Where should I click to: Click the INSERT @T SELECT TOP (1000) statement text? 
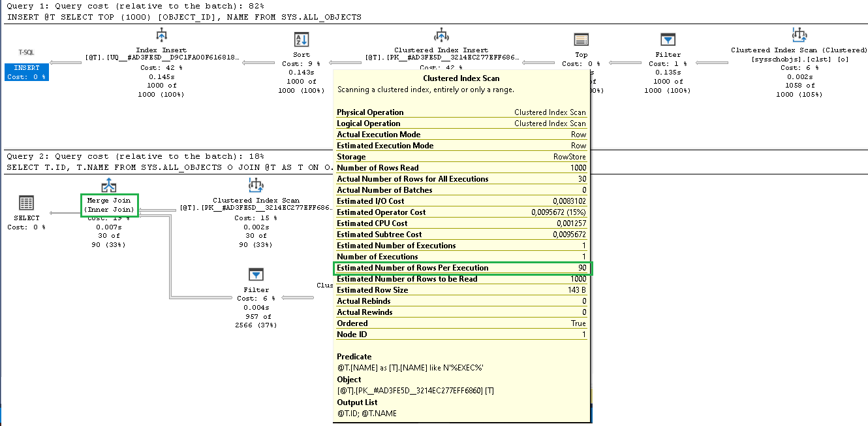(183, 17)
